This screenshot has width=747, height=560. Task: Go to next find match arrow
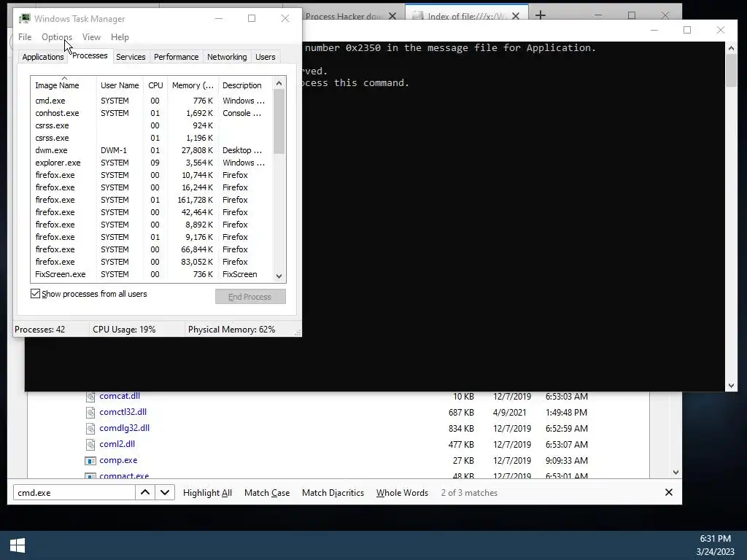coord(165,493)
